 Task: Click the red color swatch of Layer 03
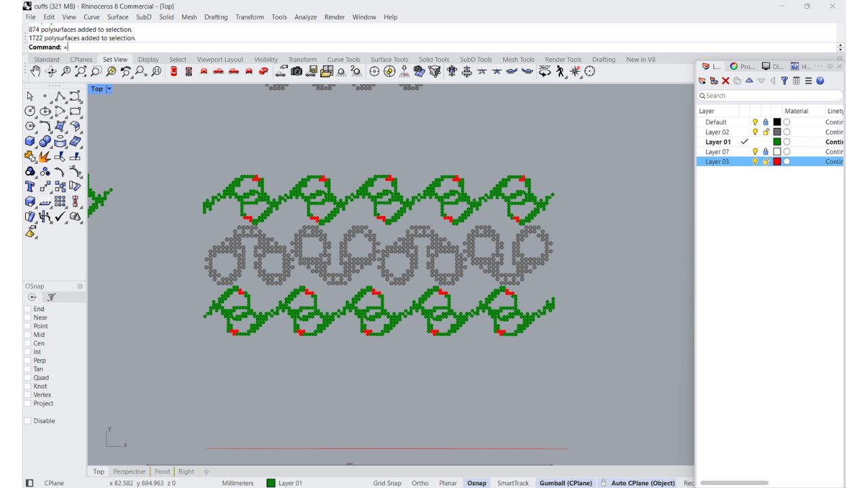click(777, 162)
